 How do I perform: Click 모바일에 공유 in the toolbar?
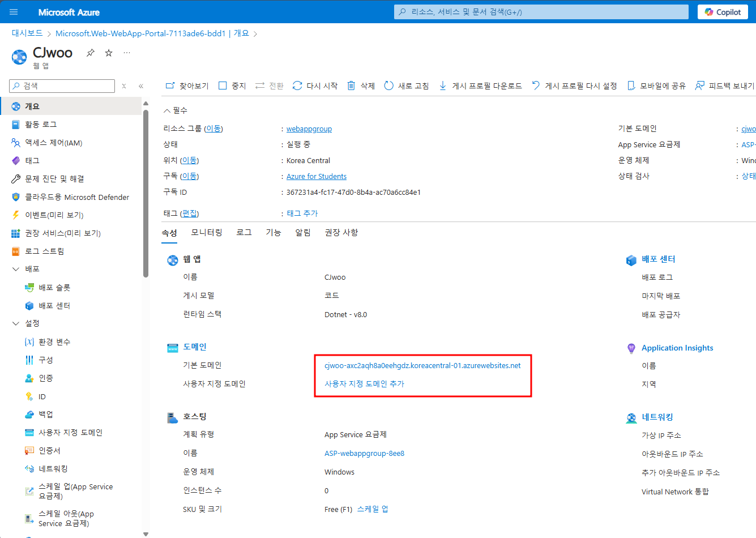tap(656, 86)
